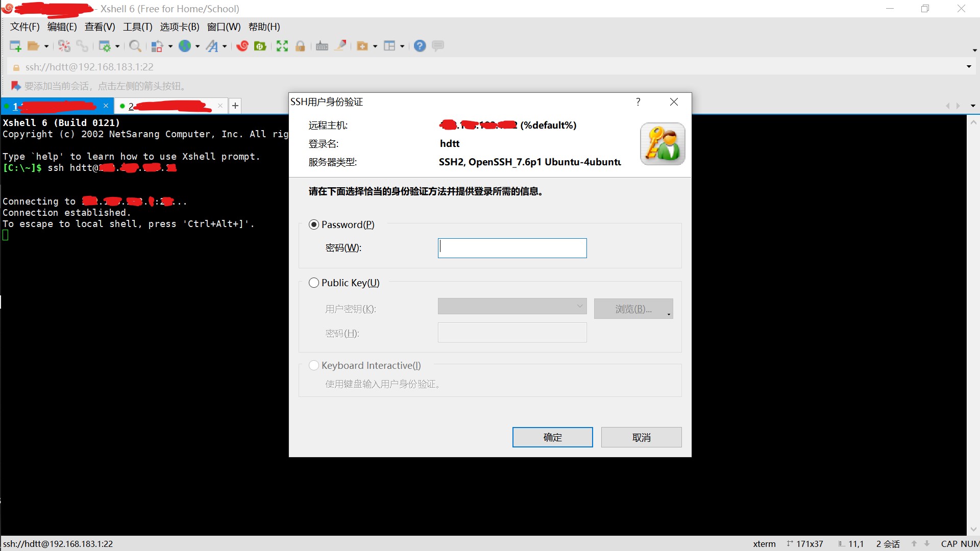The image size is (980, 551).
Task: Click the ssh:// address bar field
Action: 490,67
